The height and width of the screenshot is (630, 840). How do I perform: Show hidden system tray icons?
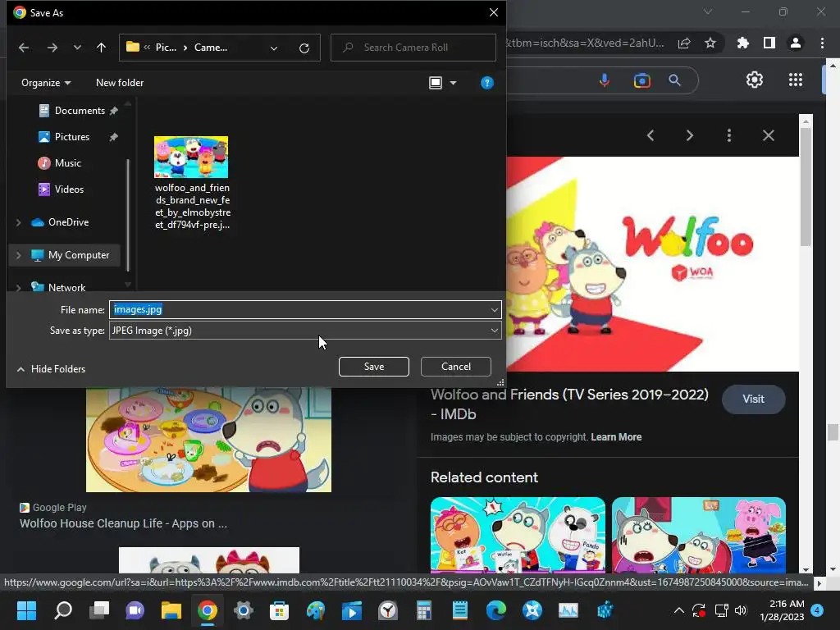pyautogui.click(x=678, y=610)
